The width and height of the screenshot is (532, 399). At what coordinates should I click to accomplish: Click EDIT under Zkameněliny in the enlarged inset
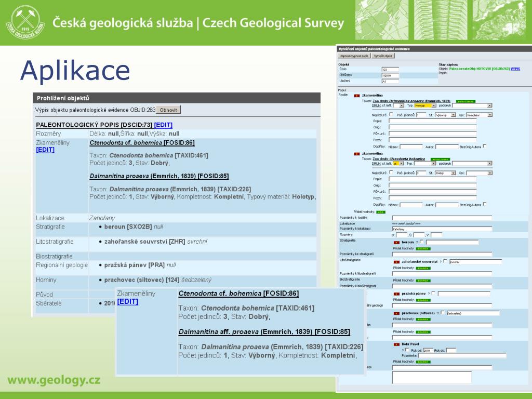(x=128, y=301)
